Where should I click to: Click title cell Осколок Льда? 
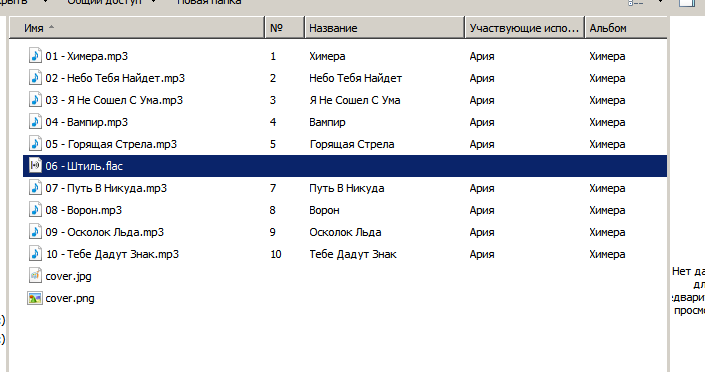[x=345, y=233]
